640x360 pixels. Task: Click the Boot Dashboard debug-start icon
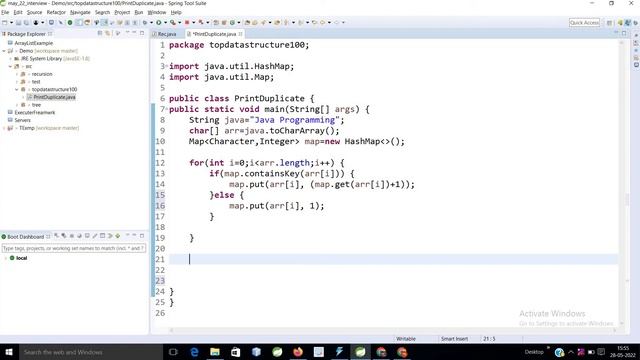point(64,236)
